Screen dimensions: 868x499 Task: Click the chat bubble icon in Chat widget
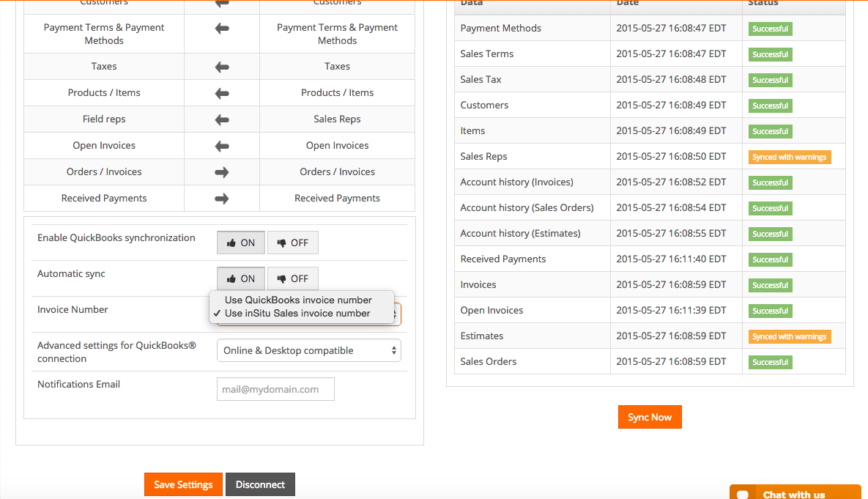coord(741,495)
